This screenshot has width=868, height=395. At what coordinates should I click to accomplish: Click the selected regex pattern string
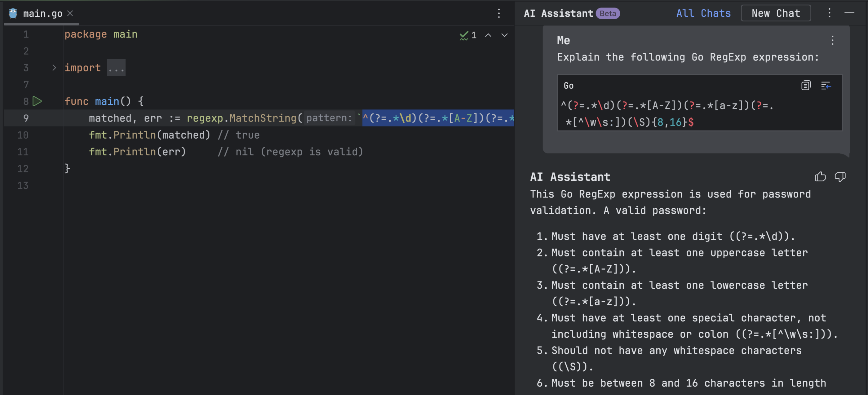pos(438,118)
